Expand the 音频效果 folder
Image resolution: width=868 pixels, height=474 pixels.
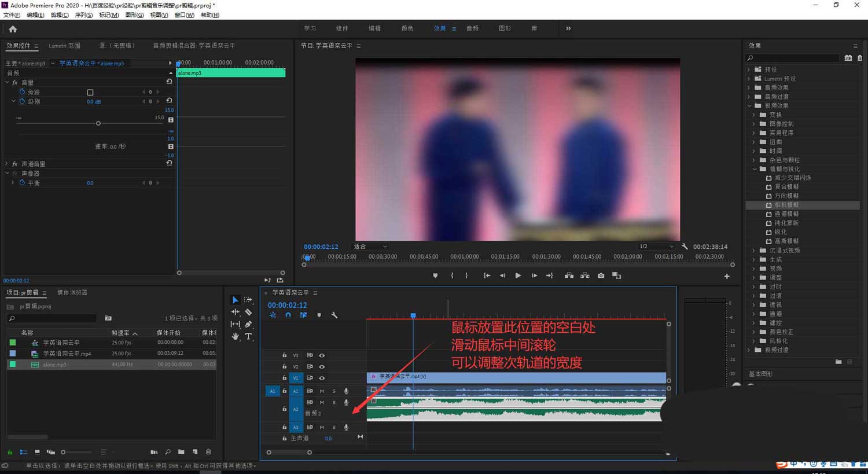pyautogui.click(x=749, y=87)
